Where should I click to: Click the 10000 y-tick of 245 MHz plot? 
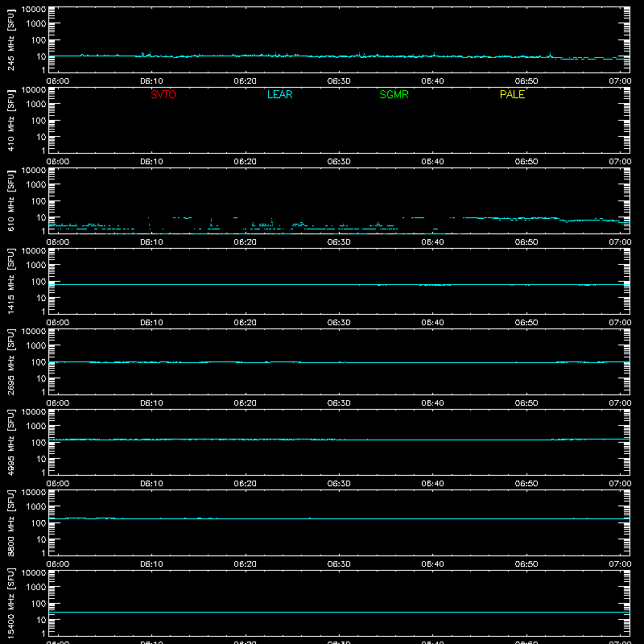[34, 10]
